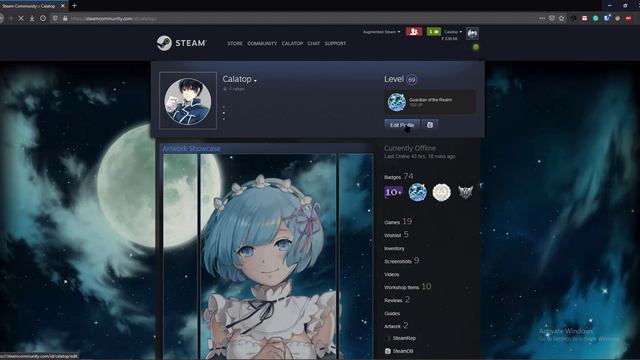Screen dimensions: 640x360
Task: Stop page loading with the X button
Action: pyautogui.click(x=21, y=18)
